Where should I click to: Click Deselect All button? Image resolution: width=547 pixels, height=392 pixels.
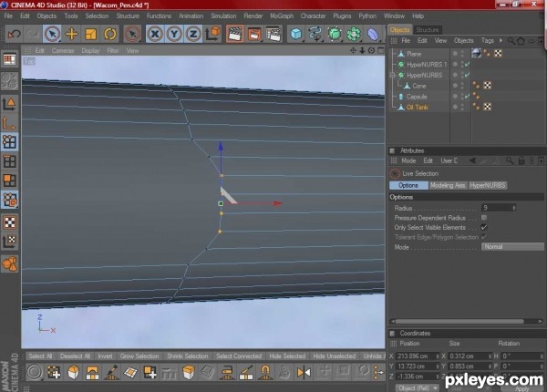(75, 356)
